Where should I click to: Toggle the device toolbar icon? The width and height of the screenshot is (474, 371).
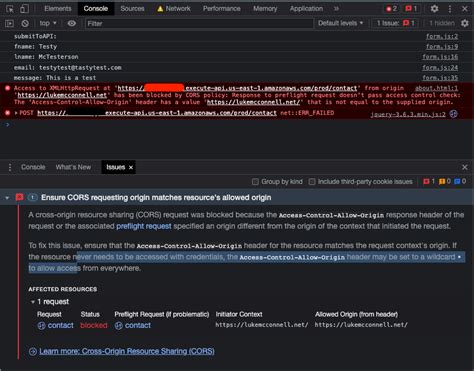coord(24,9)
